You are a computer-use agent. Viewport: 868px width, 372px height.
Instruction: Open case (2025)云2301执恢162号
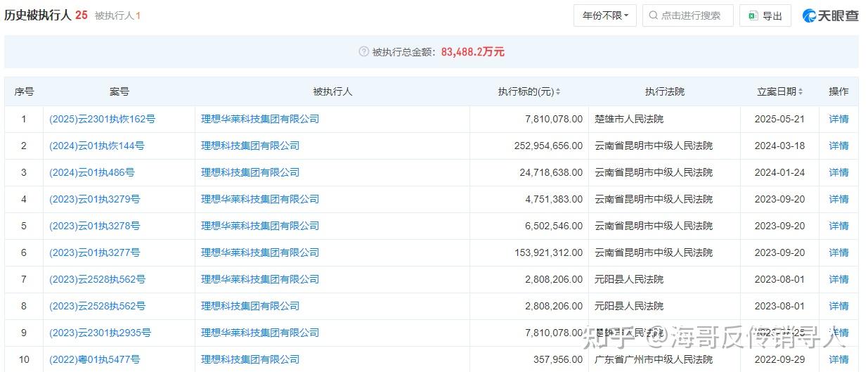point(103,119)
